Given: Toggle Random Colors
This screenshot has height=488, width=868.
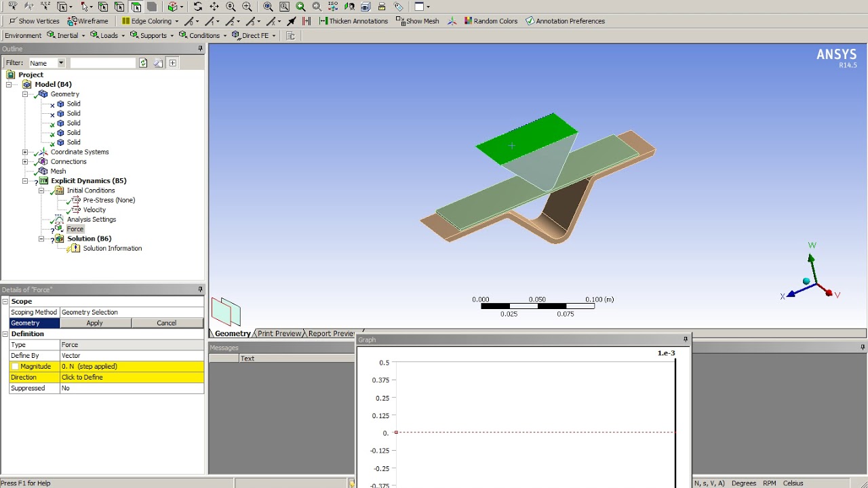Looking at the screenshot, I should [x=491, y=21].
